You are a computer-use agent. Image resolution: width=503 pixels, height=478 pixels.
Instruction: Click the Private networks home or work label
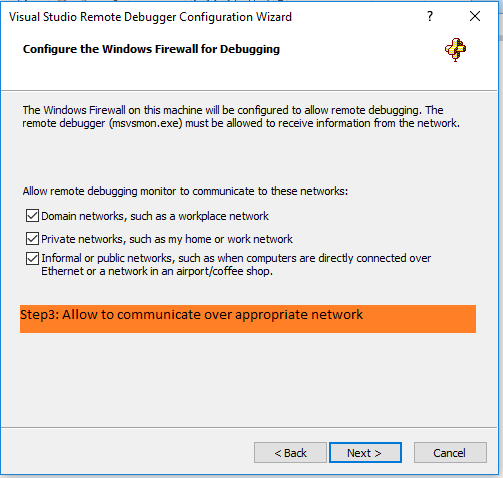click(167, 239)
